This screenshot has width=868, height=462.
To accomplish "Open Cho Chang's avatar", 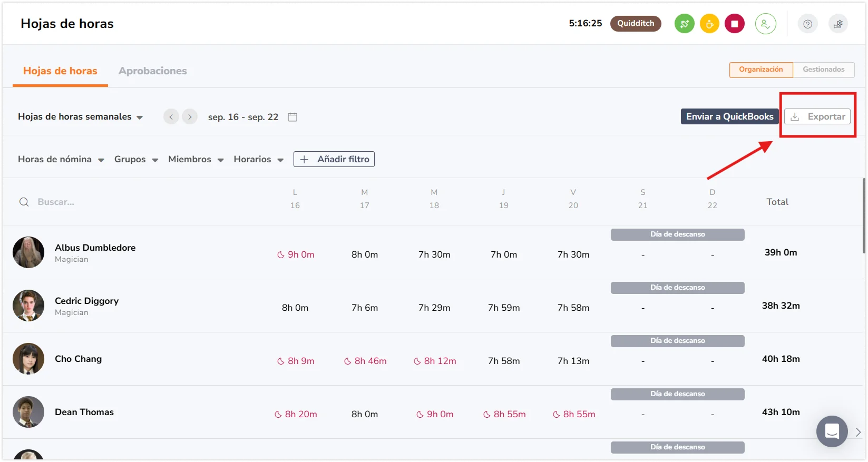I will tap(28, 359).
